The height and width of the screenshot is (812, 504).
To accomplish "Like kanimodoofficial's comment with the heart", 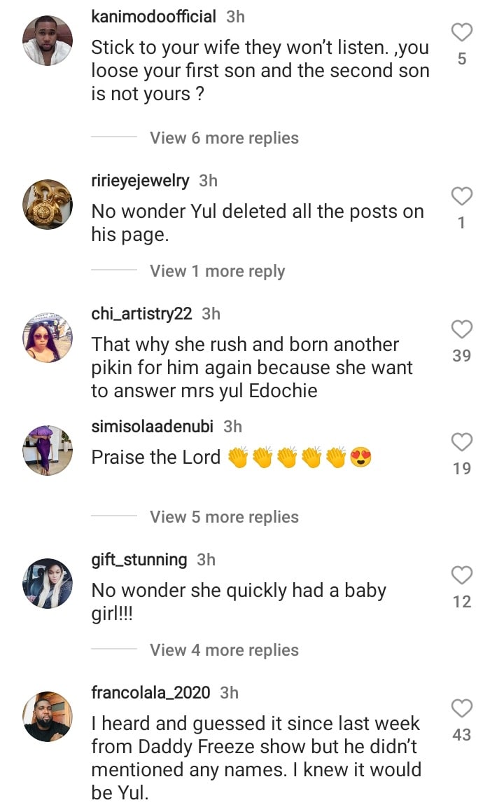I will (461, 32).
